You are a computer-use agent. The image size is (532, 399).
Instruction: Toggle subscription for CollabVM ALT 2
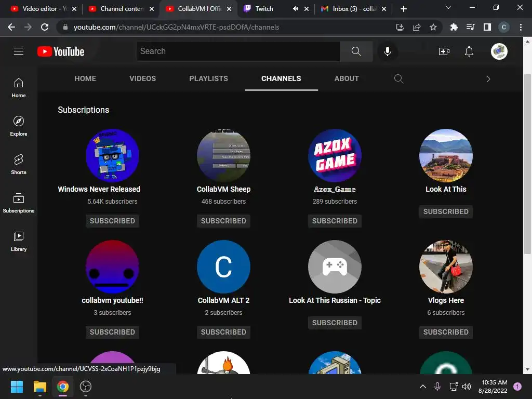[x=223, y=332]
